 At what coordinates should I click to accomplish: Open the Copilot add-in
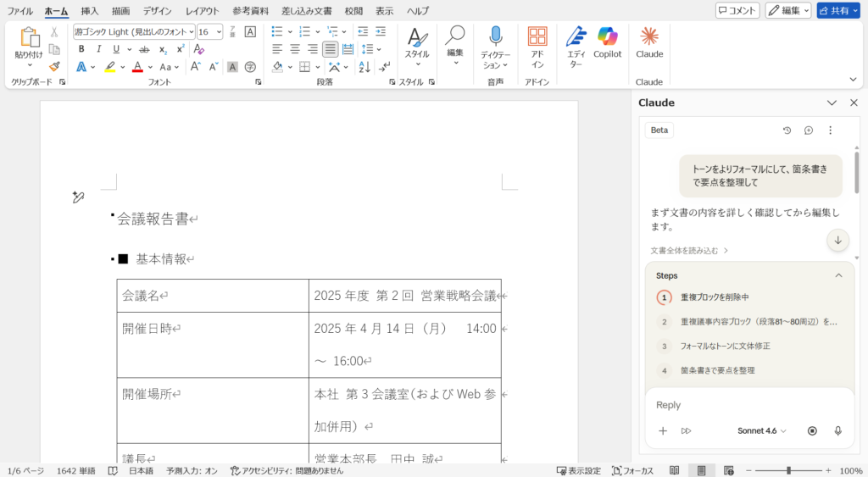click(x=607, y=42)
